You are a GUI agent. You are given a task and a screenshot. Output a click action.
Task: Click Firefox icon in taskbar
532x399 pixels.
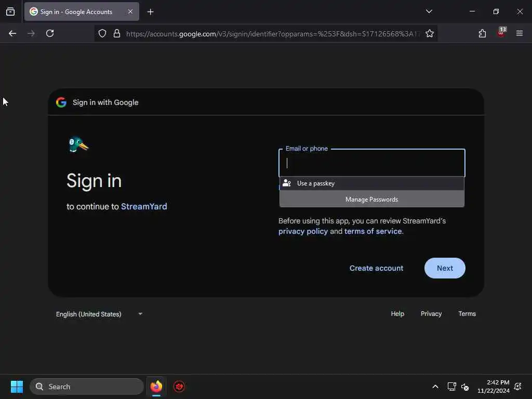click(x=156, y=387)
